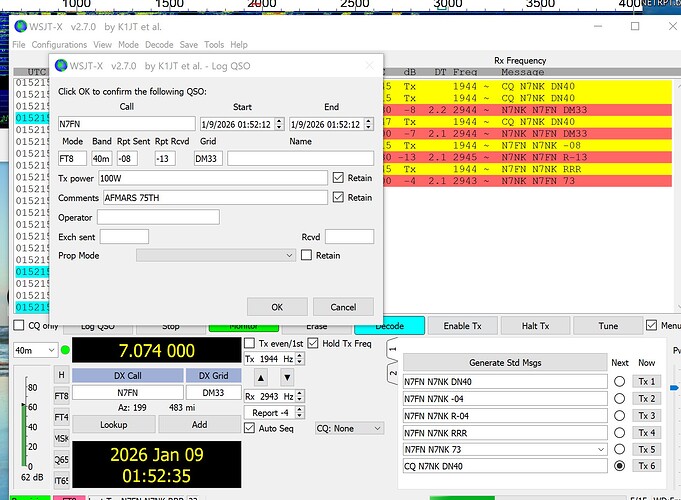Click the Halt Tx button
Viewport: 681px width, 500px height.
(536, 326)
